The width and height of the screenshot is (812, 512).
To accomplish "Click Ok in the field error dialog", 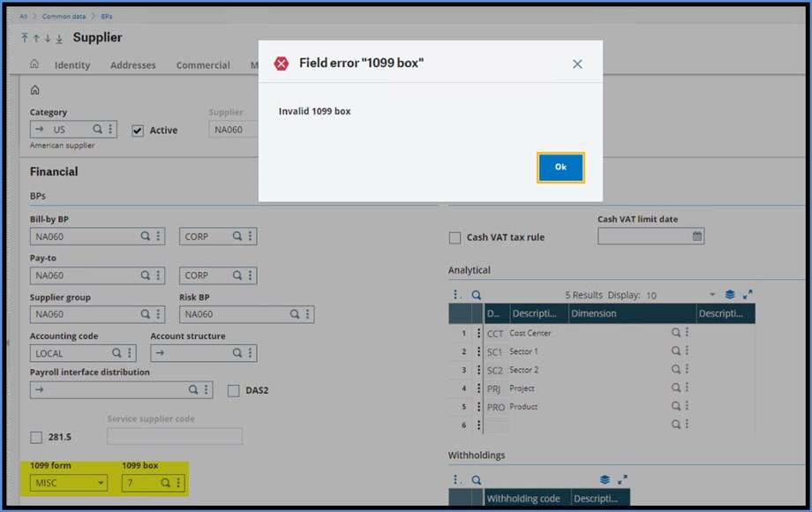I will pyautogui.click(x=560, y=167).
